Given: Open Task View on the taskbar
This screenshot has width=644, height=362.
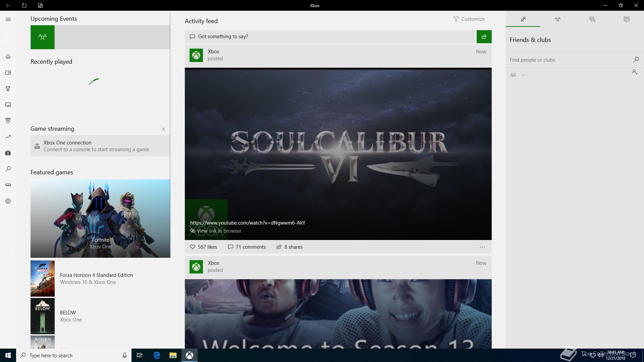Looking at the screenshot, I should pyautogui.click(x=140, y=355).
